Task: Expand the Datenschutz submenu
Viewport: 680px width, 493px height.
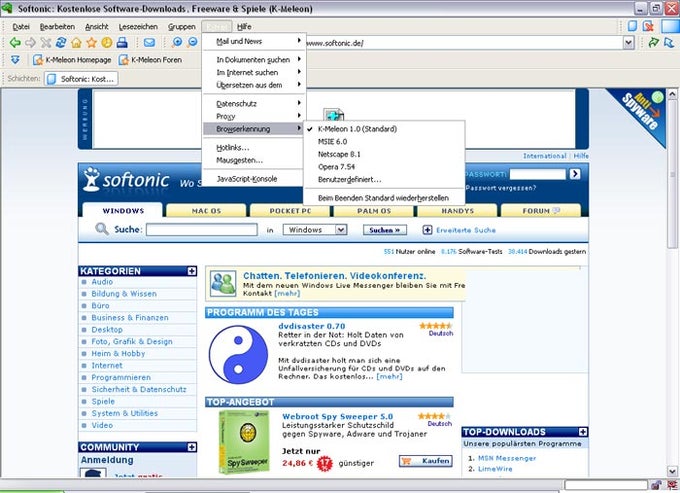Action: pos(254,104)
